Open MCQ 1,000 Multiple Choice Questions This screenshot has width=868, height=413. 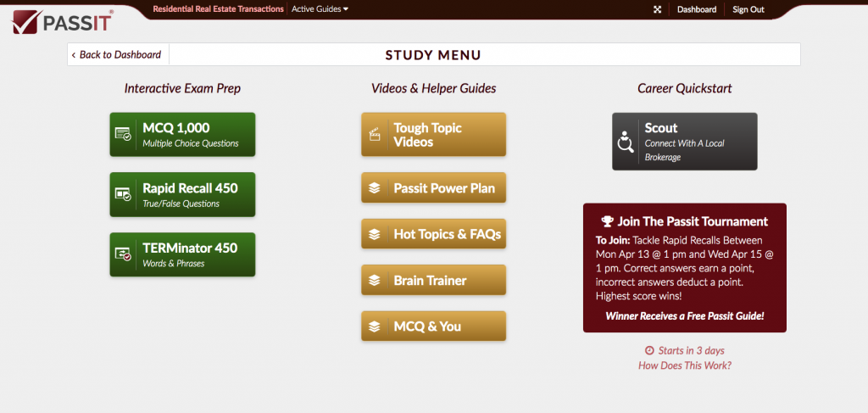[183, 135]
